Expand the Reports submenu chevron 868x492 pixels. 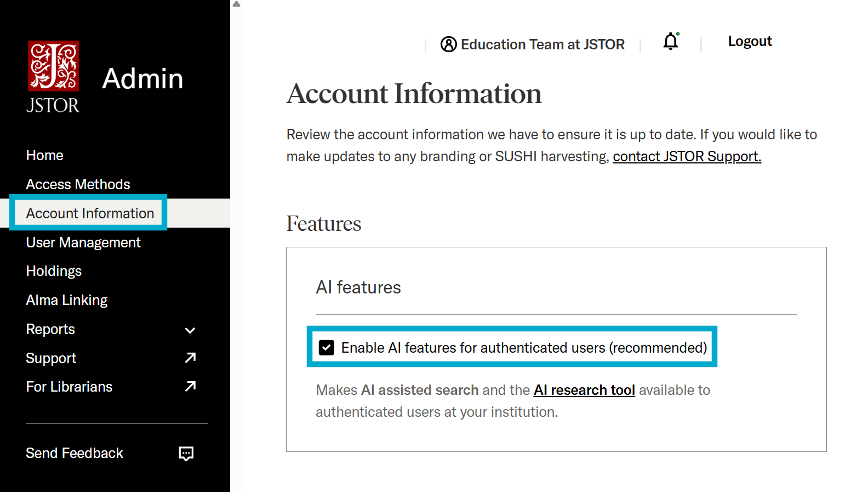190,330
